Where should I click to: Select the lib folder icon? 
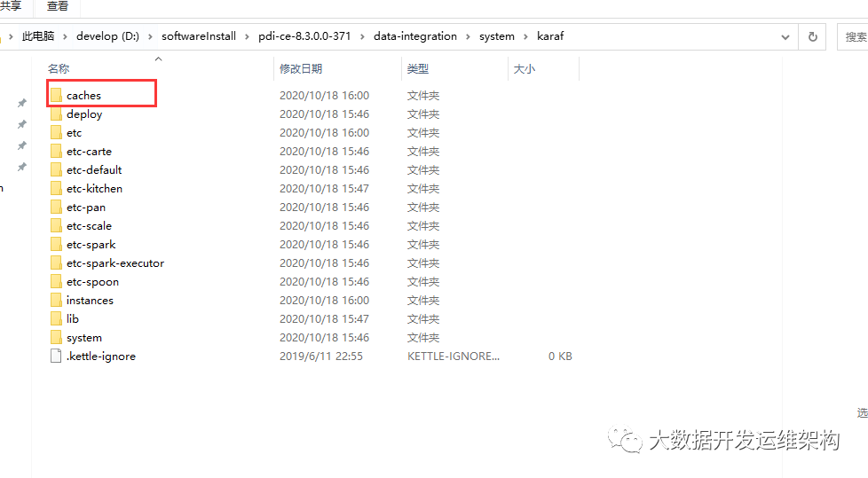tap(56, 318)
